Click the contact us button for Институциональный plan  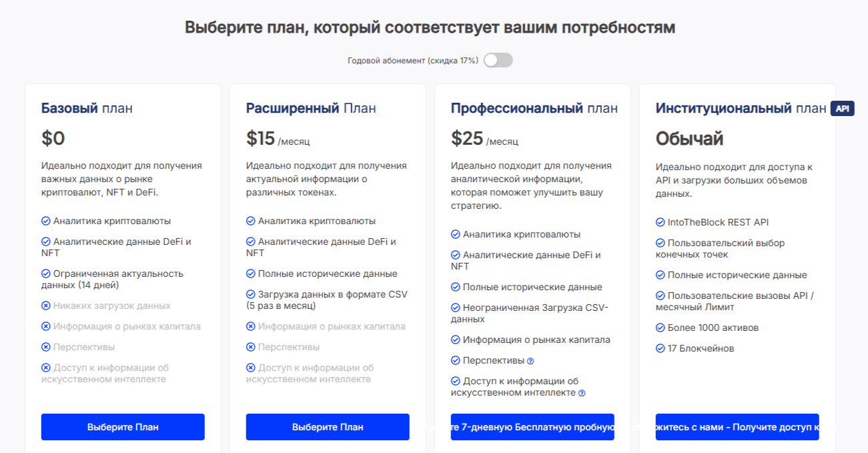[x=737, y=427]
